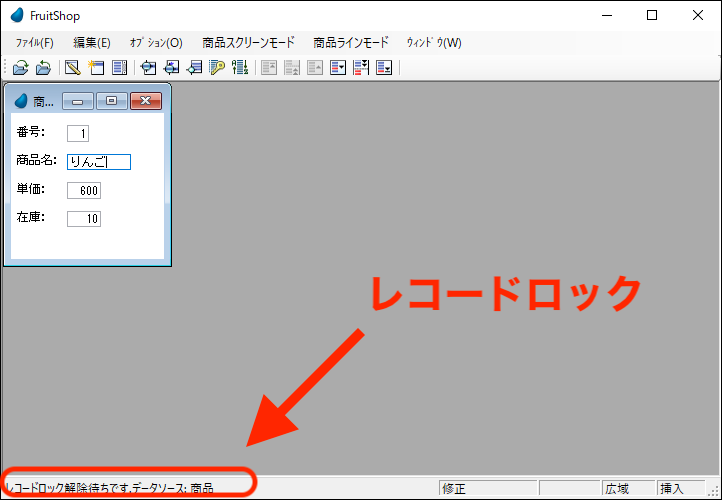The image size is (722, 500).
Task: Click the pencil edit toolbar icon
Action: (72, 68)
